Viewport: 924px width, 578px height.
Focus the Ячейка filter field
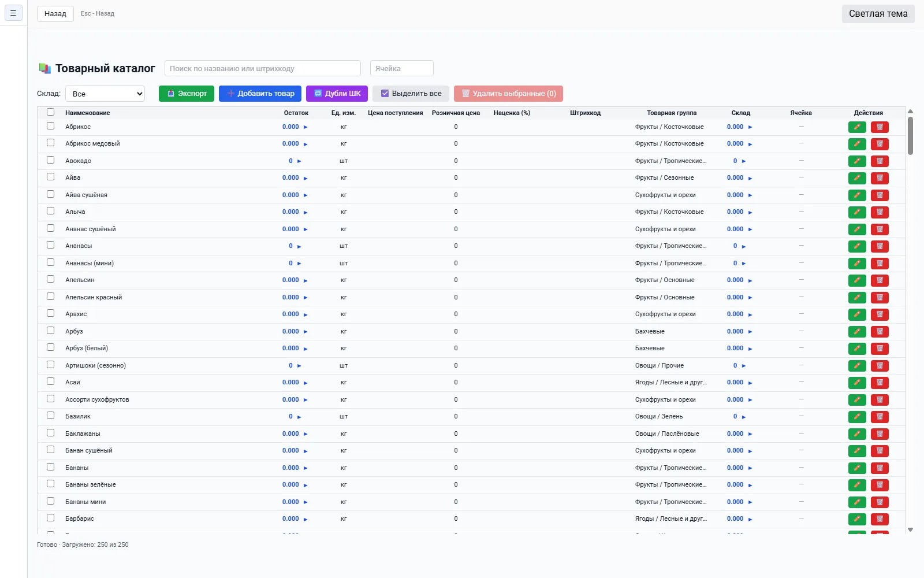[402, 68]
